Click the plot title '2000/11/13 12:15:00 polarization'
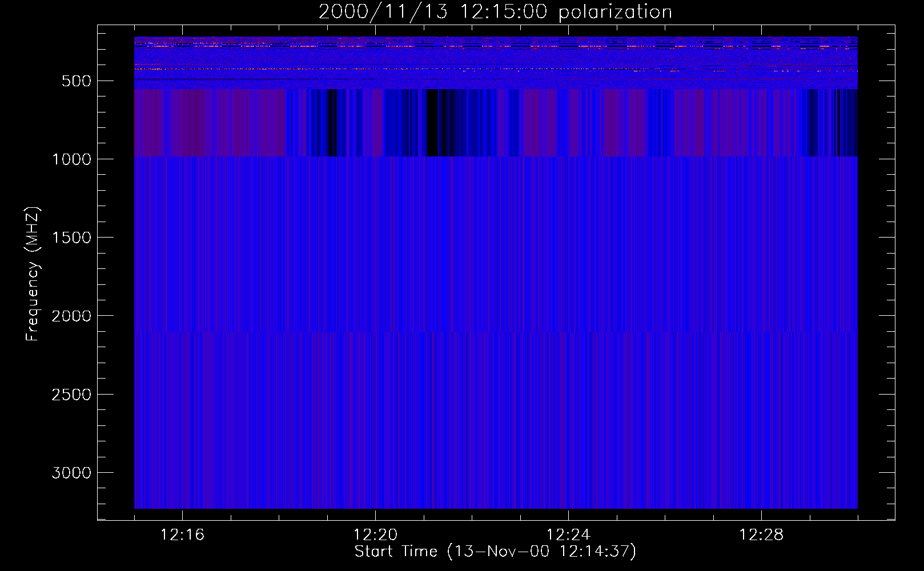This screenshot has height=571, width=924. point(495,12)
